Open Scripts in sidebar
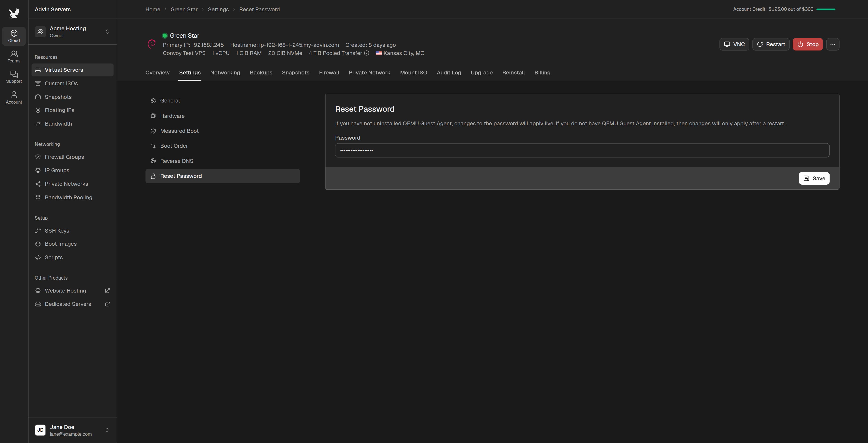 [x=72, y=257]
